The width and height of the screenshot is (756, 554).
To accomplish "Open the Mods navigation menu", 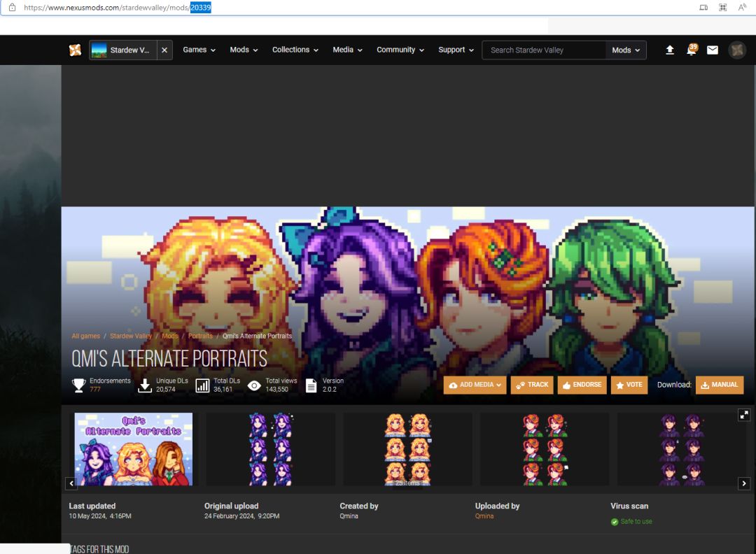I will 244,50.
